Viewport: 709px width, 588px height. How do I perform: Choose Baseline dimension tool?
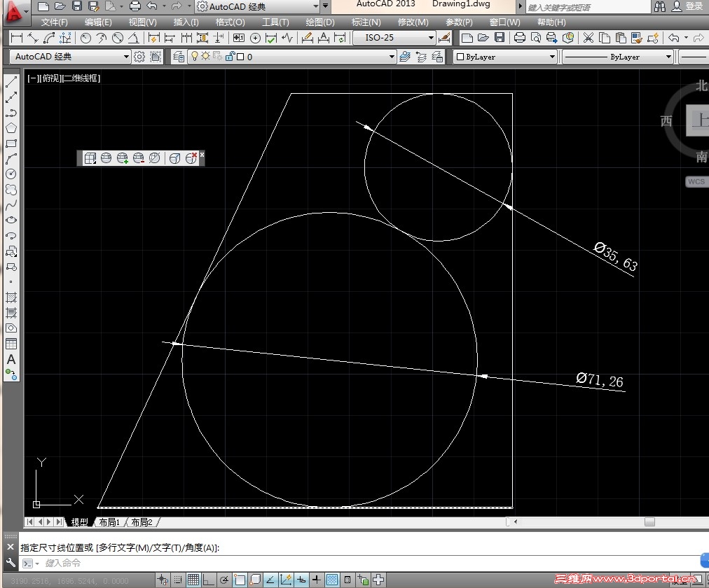pyautogui.click(x=170, y=38)
